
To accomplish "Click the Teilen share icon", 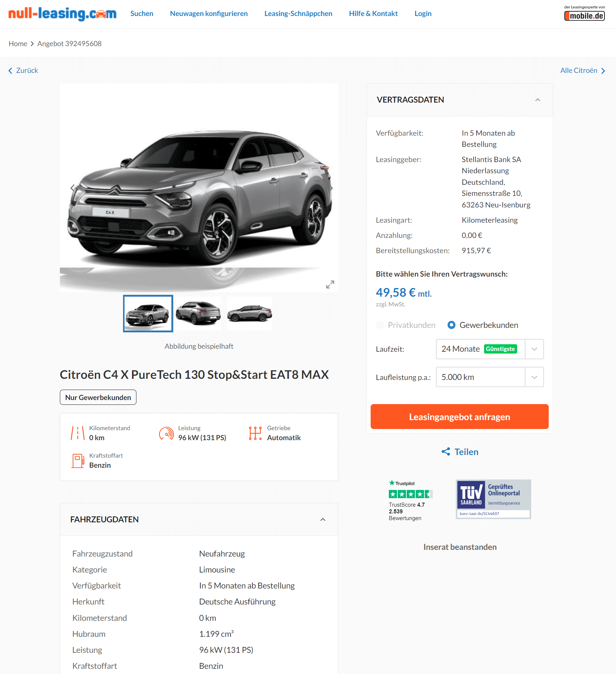I will [446, 452].
